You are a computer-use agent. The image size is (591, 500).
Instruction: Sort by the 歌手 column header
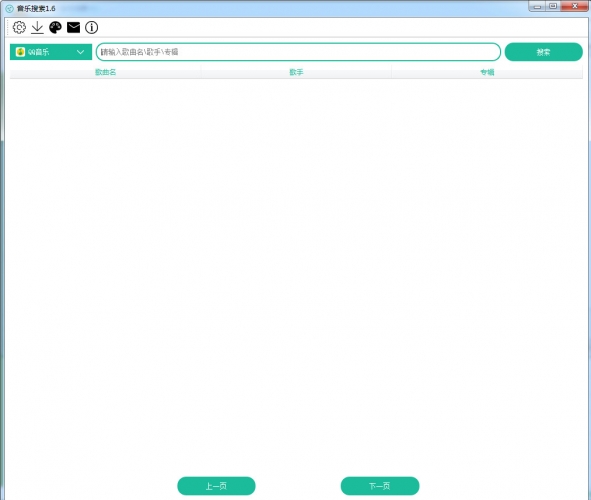click(296, 72)
